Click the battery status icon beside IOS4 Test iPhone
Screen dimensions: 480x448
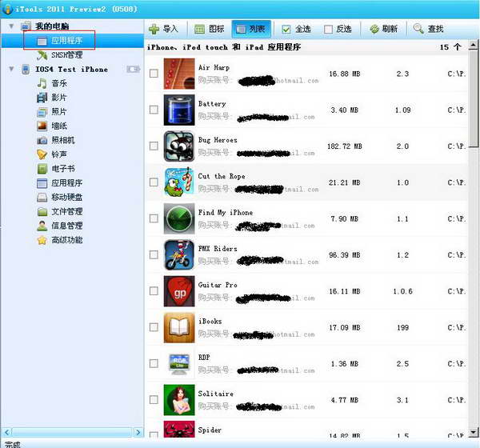coord(133,70)
